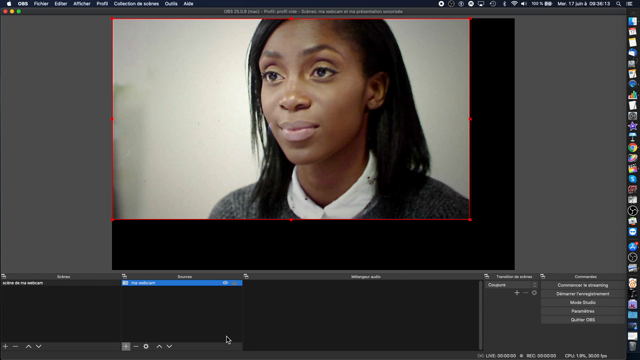Open the Wi-Fi status menu
The image size is (640, 360).
[x=514, y=4]
